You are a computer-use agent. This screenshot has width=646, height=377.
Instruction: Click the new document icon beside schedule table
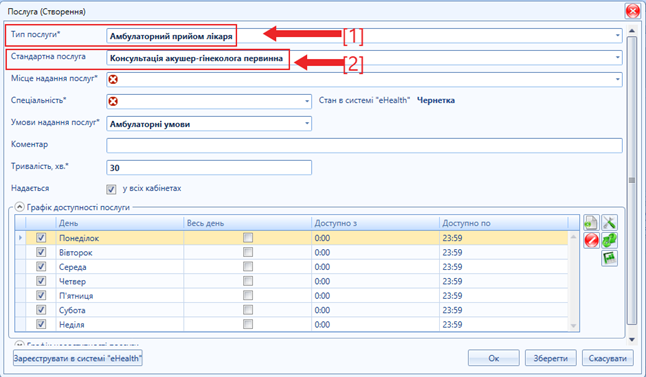(591, 222)
